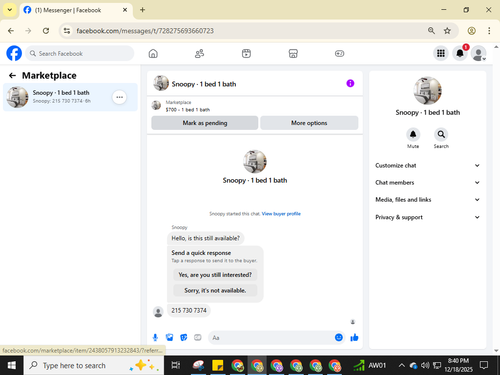Send a thumbs-up like

click(354, 338)
